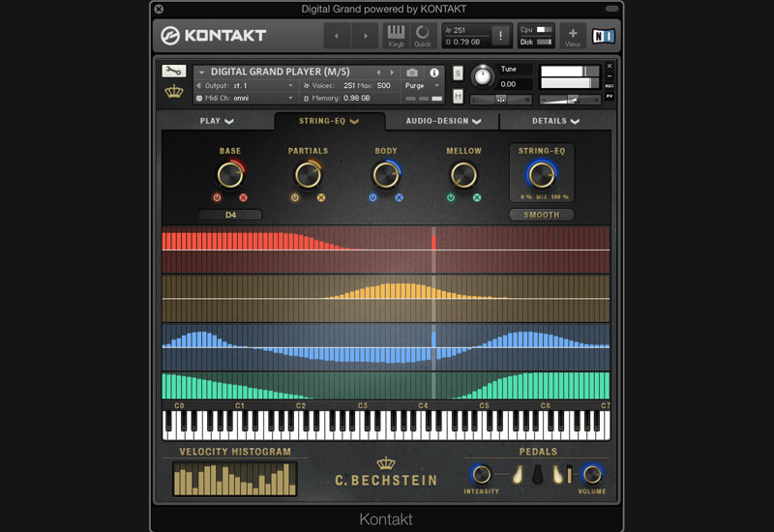Screen dimensions: 774x532
Task: Click the velocity histogram display
Action: pyautogui.click(x=235, y=478)
